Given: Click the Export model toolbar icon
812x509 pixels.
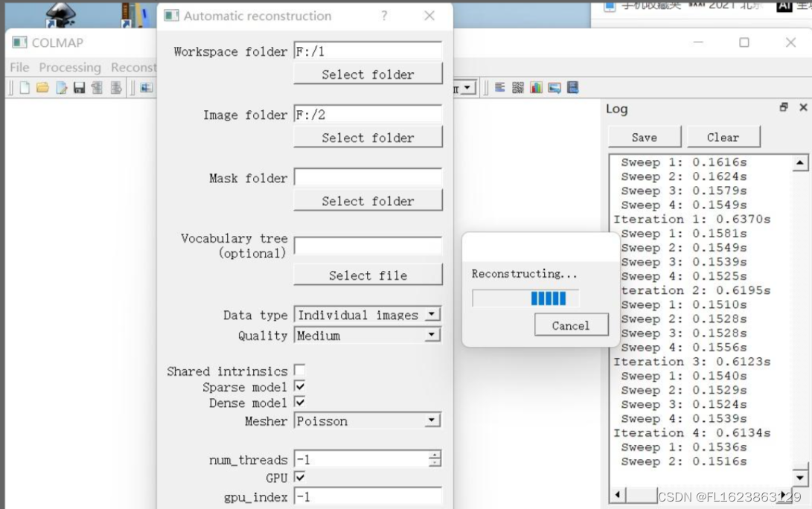Looking at the screenshot, I should pos(115,88).
